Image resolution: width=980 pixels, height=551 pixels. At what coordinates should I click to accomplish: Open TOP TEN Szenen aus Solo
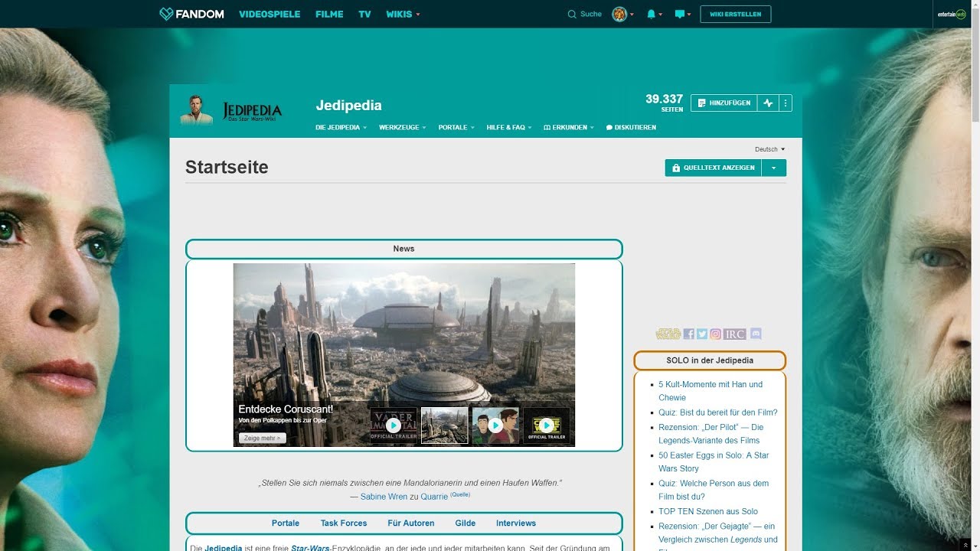point(708,511)
